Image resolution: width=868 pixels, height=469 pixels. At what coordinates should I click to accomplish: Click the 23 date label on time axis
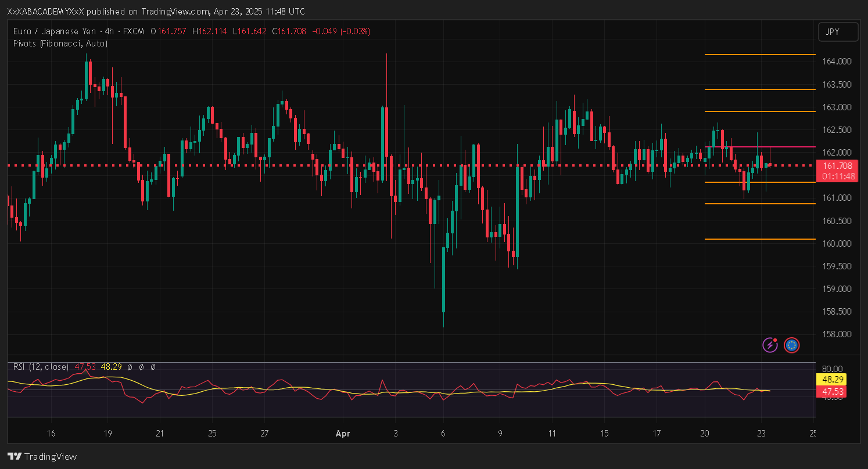click(760, 434)
